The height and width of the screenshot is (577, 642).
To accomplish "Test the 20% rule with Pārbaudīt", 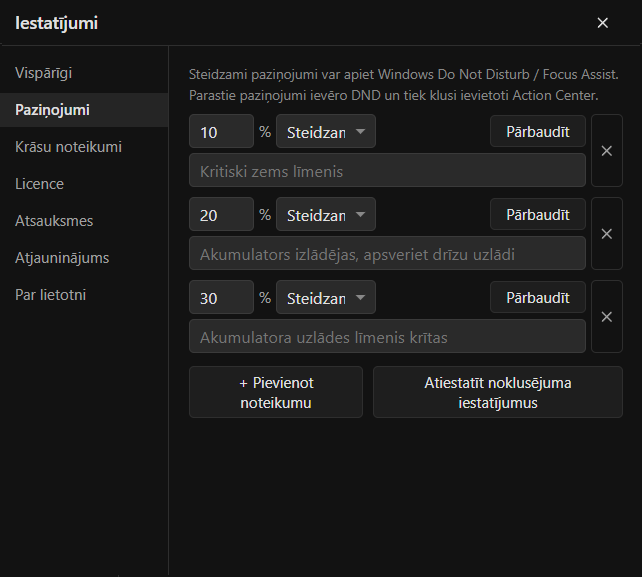I will (x=538, y=215).
